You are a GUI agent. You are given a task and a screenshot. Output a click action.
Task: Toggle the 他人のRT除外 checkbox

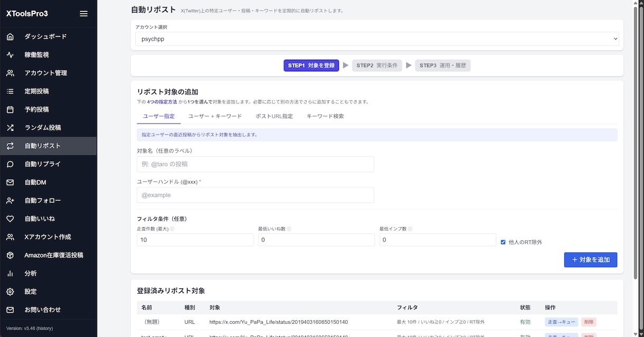coord(503,242)
